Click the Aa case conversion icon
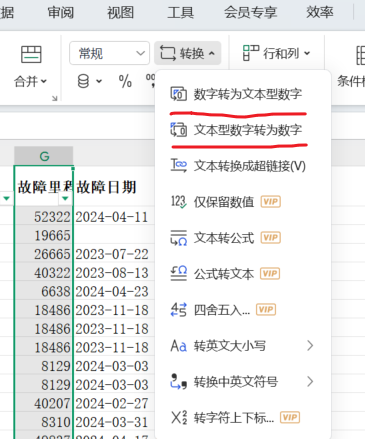 (x=179, y=346)
